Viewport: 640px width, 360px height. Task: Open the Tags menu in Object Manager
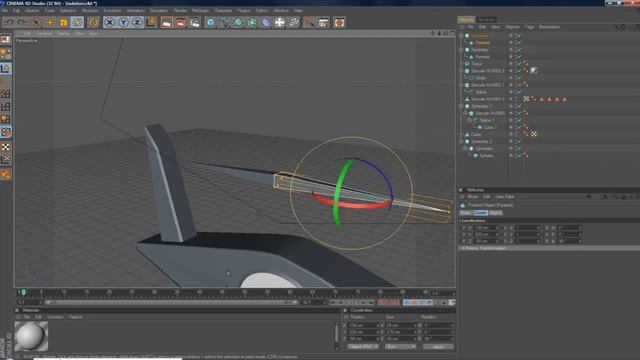click(529, 27)
